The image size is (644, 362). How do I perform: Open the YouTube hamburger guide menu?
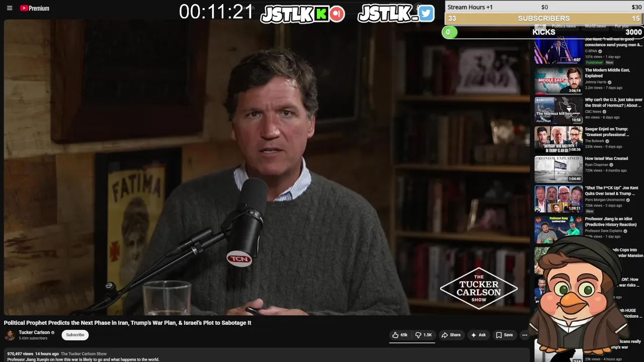[x=9, y=8]
